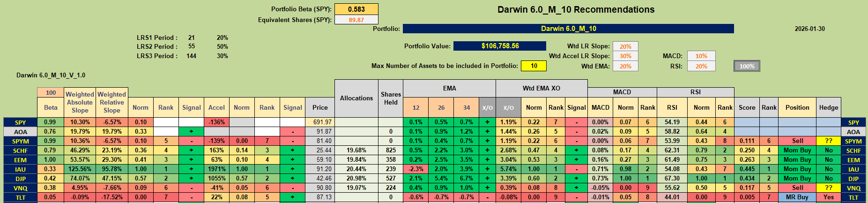Select the Portfolio Value cell $106,758.56
The height and width of the screenshot is (203, 868).
[500, 46]
